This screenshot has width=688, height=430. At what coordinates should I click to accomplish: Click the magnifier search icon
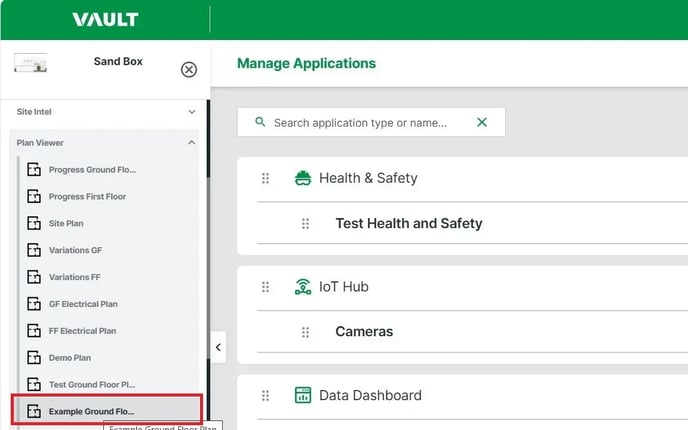click(260, 122)
